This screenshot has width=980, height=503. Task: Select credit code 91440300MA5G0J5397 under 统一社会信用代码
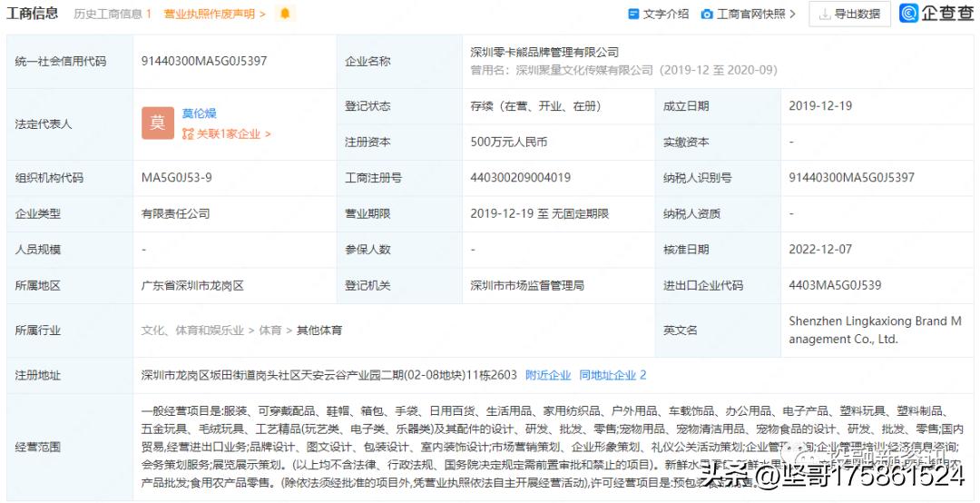(204, 61)
